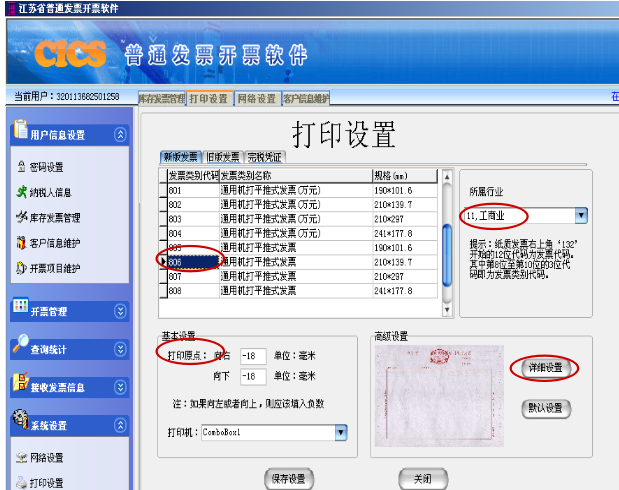This screenshot has height=490, width=619.
Task: Collapse the 用户信息设置 panel
Action: pos(120,135)
